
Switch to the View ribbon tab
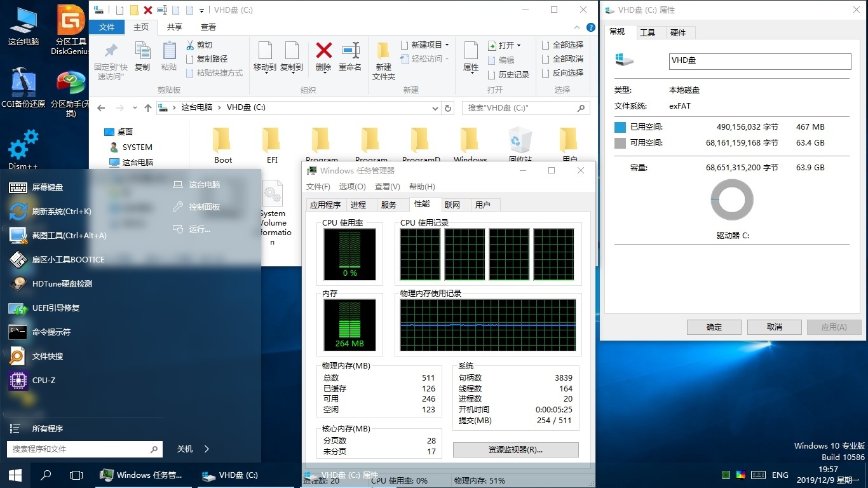[208, 27]
